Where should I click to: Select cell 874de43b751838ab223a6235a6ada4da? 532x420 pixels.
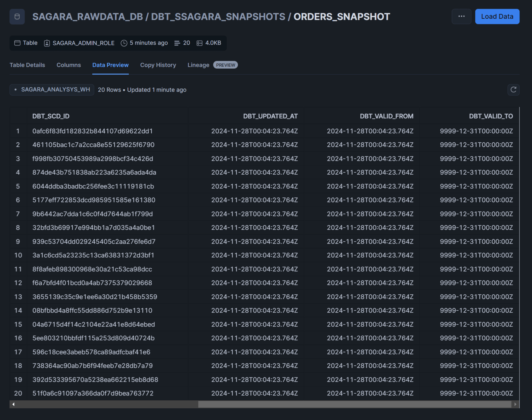pyautogui.click(x=107, y=172)
